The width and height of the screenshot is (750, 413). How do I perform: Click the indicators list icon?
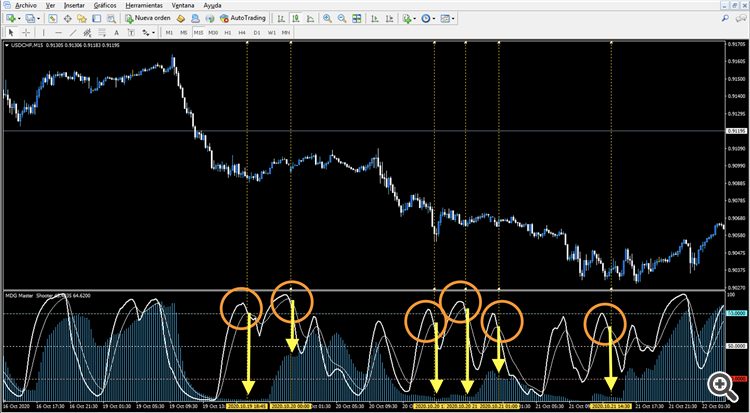click(x=407, y=18)
